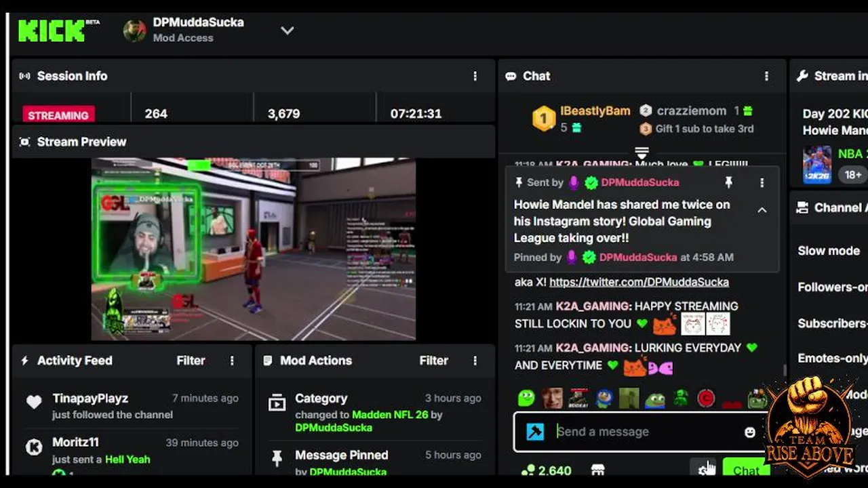Click the heart icon beside TinapayPlayz
The height and width of the screenshot is (488, 868).
34,402
